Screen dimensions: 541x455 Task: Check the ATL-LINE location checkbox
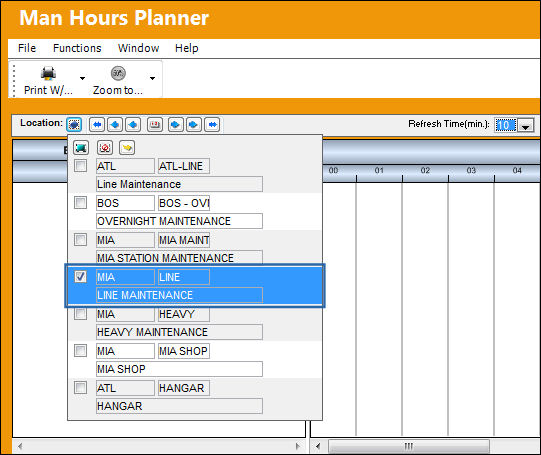80,166
